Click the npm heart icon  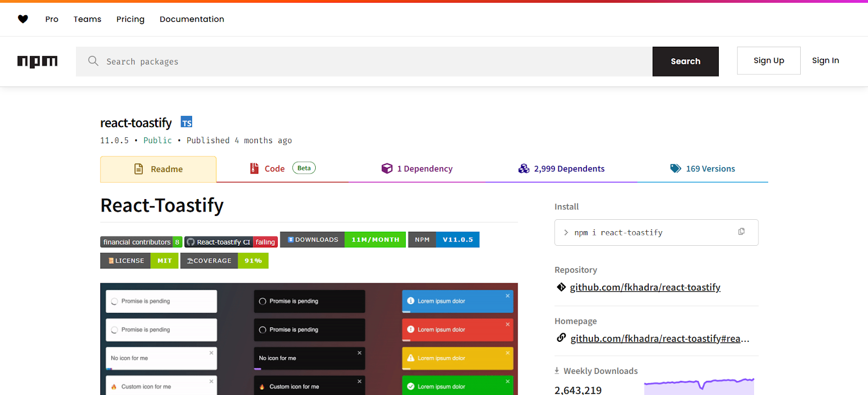tap(23, 19)
